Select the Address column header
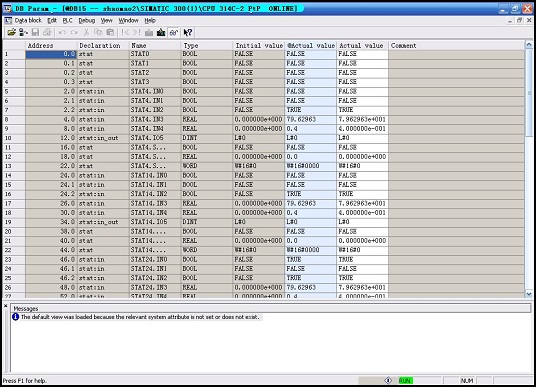This screenshot has width=536, height=387. 51,45
